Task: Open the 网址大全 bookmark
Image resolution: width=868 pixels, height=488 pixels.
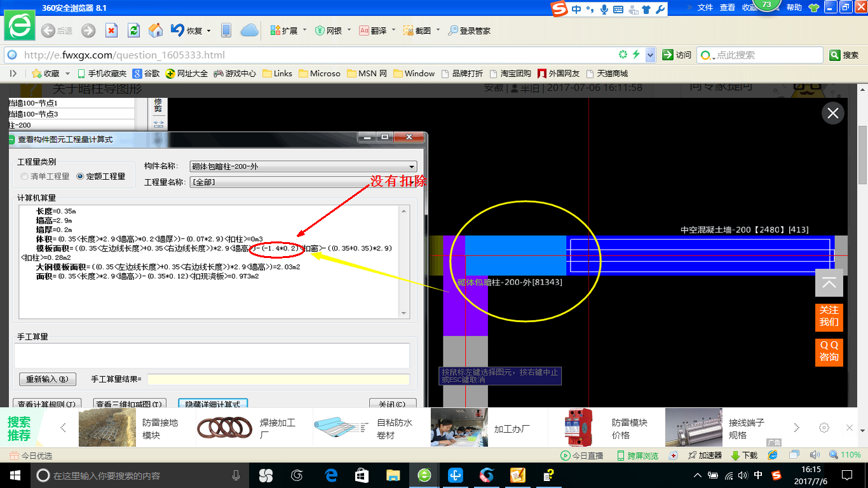Action: coord(187,74)
